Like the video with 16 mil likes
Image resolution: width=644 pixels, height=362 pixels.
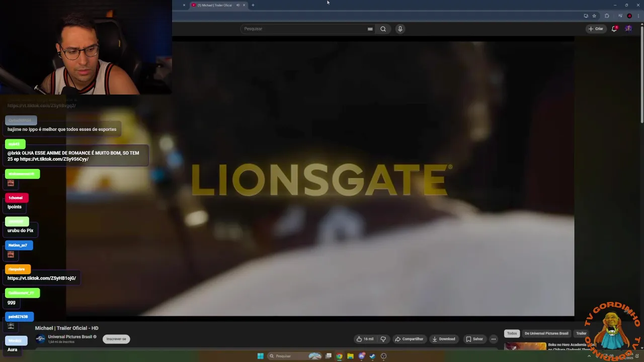click(365, 339)
